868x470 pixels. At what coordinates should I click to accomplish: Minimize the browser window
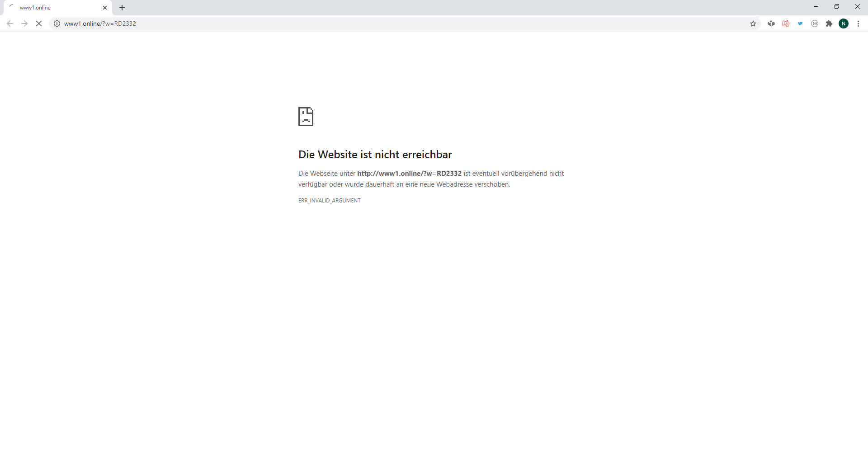(816, 7)
